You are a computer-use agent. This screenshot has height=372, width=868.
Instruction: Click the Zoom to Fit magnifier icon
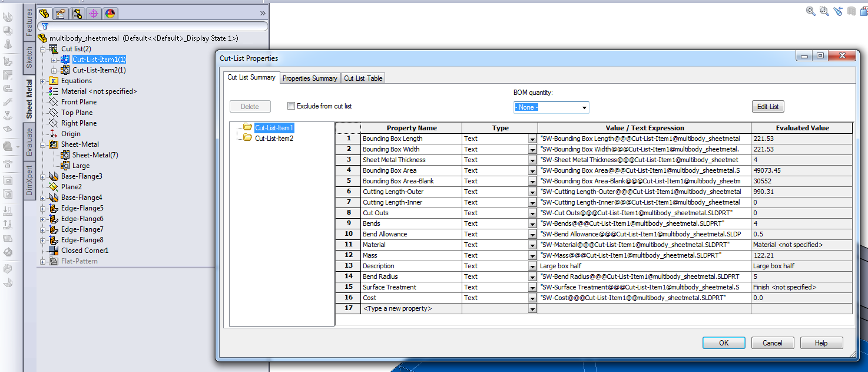click(811, 11)
